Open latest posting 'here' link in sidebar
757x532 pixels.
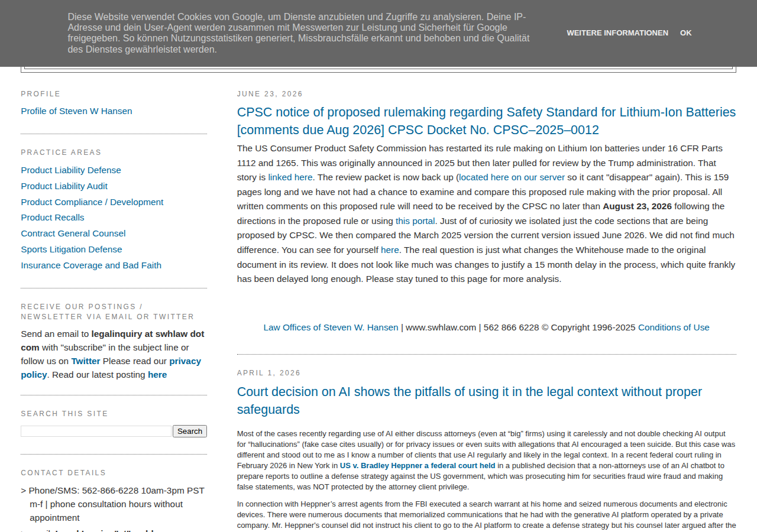click(x=157, y=375)
